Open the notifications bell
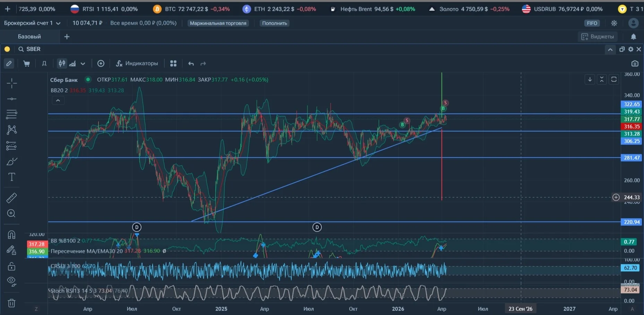The width and height of the screenshot is (644, 315). click(x=634, y=36)
